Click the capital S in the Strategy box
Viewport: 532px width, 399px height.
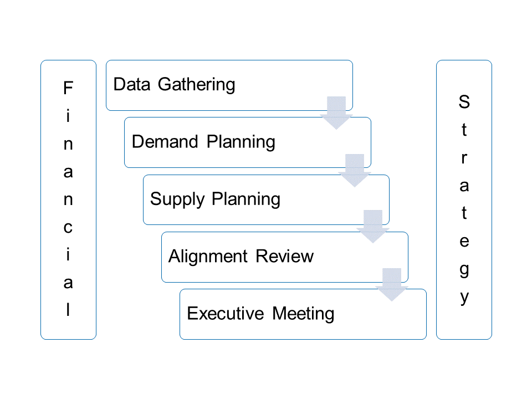pos(464,102)
